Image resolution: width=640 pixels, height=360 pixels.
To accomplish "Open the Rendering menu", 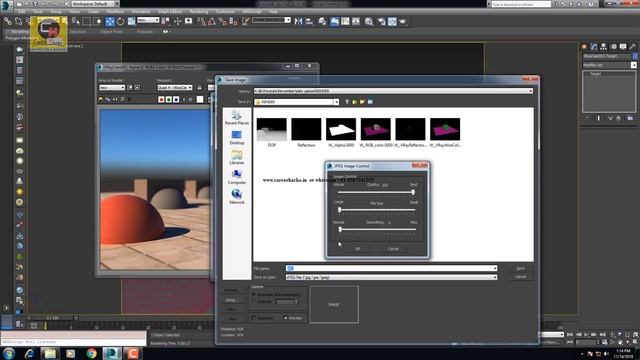I will (x=199, y=12).
